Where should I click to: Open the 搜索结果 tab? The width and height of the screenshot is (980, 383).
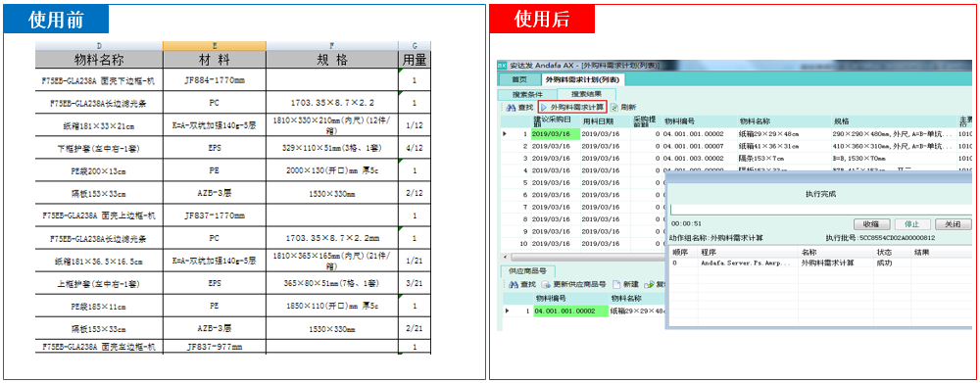pyautogui.click(x=587, y=94)
